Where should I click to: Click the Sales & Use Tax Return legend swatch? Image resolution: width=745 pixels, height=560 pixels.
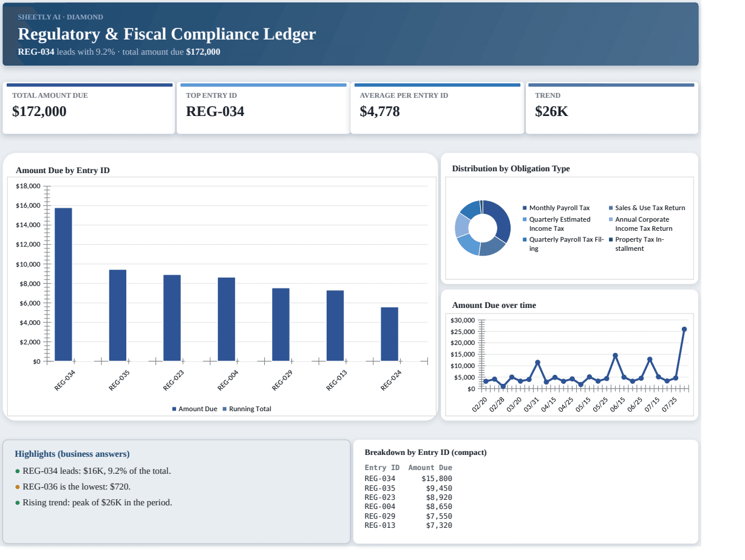[611, 208]
